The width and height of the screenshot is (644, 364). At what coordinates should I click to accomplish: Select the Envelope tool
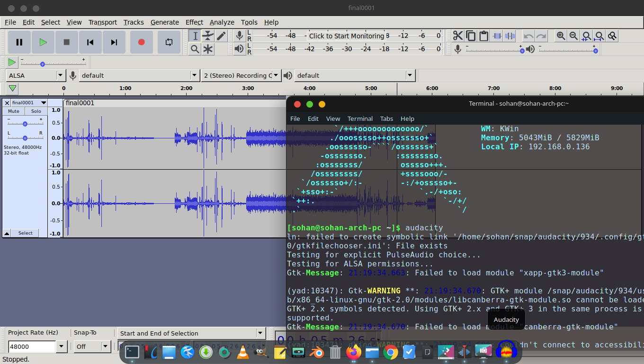click(x=208, y=36)
